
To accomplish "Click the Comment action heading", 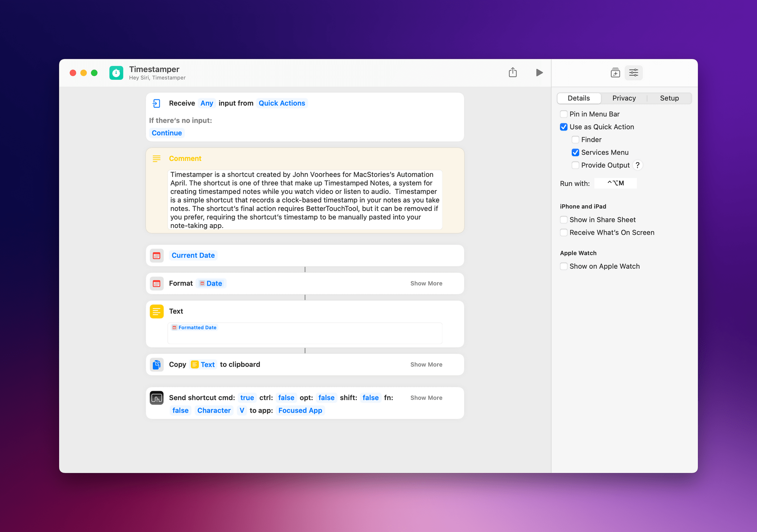I will [185, 158].
